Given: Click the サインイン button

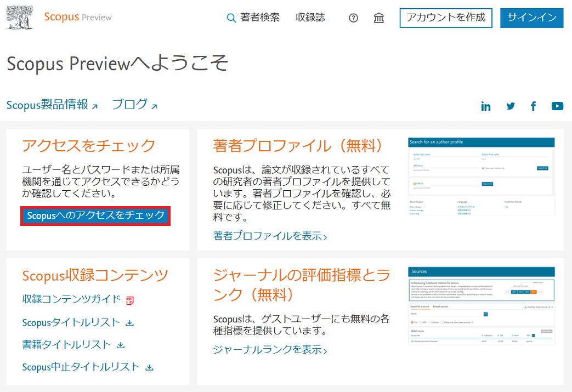Looking at the screenshot, I should pos(531,18).
